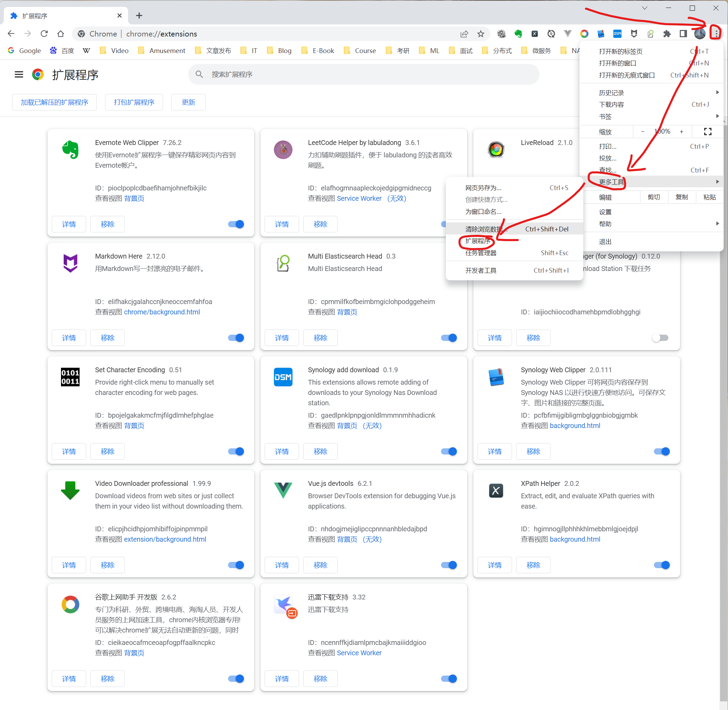The width and height of the screenshot is (728, 710).
Task: Click the 更新 button
Action: point(188,102)
